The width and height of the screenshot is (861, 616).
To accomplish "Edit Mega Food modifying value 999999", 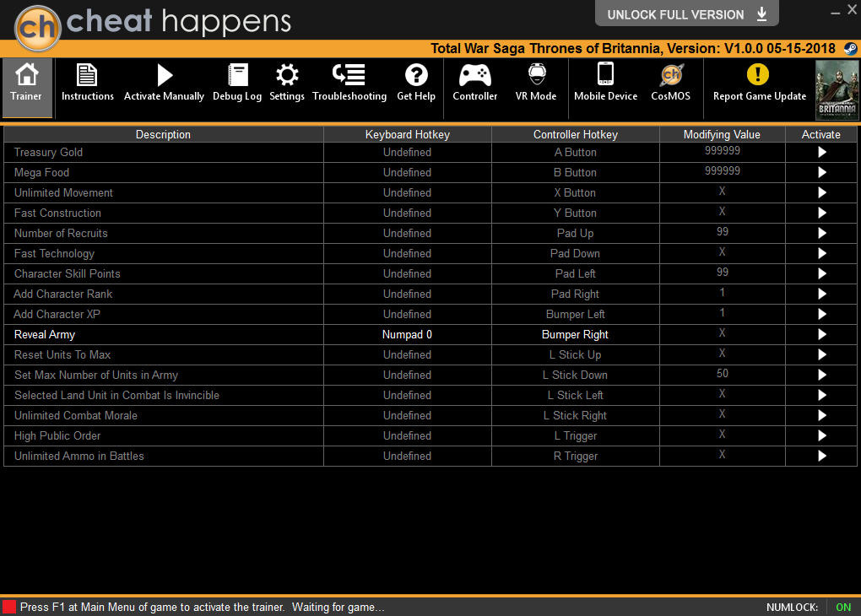I will [722, 171].
